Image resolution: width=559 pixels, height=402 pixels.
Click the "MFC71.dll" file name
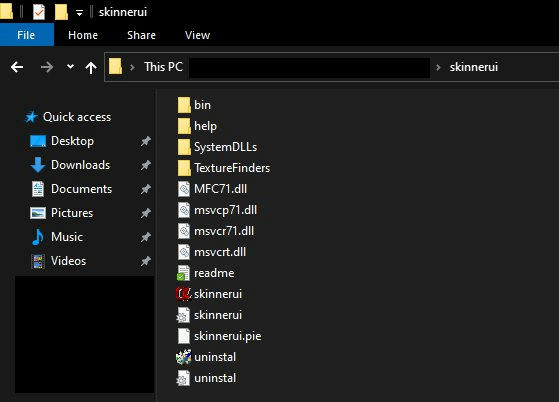coord(220,189)
